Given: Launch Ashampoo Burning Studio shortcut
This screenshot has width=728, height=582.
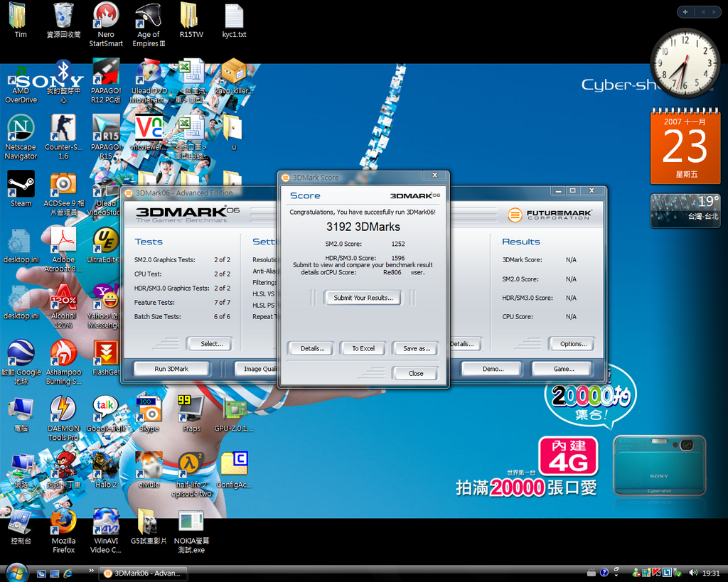Looking at the screenshot, I should (x=63, y=362).
